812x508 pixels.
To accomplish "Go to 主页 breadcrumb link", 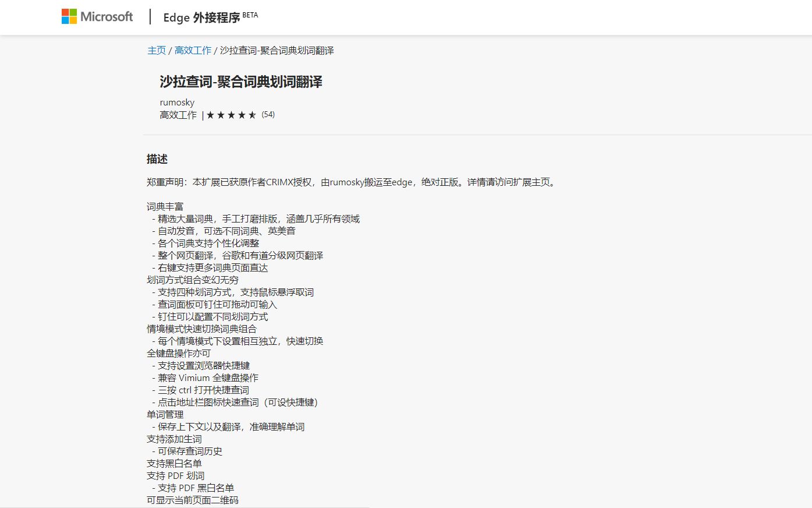I will pos(157,50).
